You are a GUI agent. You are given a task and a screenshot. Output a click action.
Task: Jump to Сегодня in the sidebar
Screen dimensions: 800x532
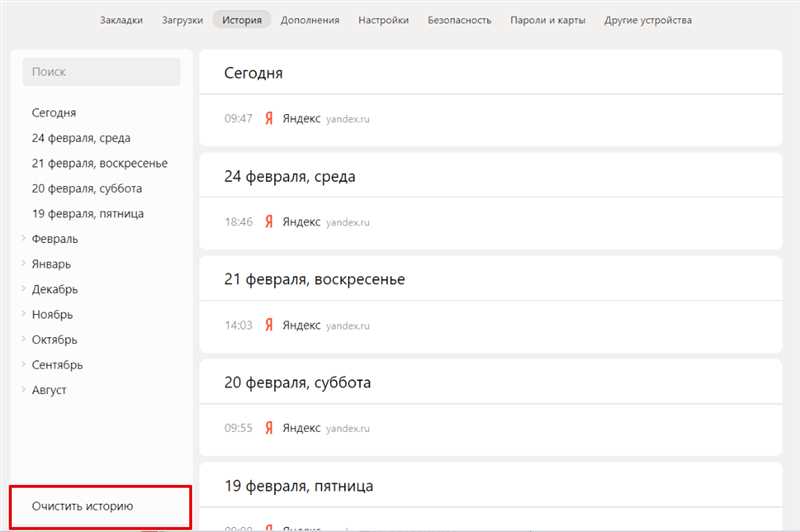point(54,113)
